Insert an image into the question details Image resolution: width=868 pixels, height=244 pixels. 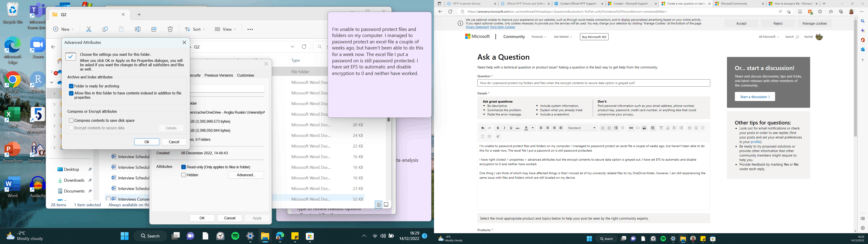(644, 128)
